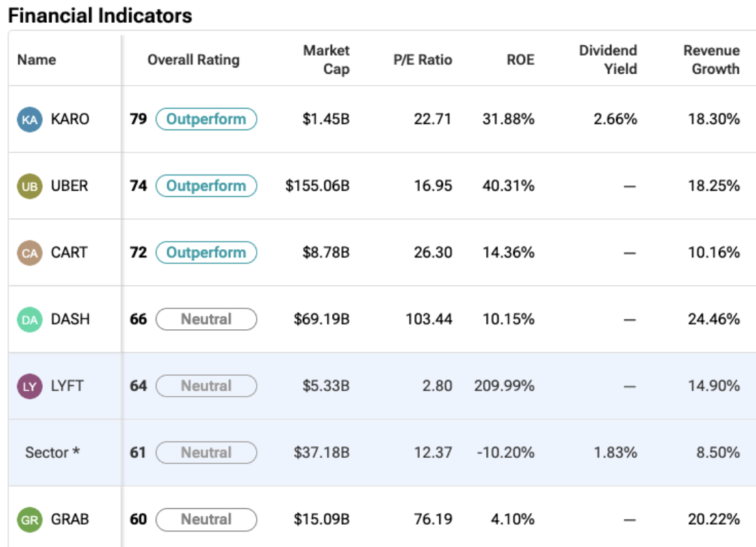This screenshot has width=756, height=547.
Task: Sort by the ROE column header
Action: pos(521,59)
